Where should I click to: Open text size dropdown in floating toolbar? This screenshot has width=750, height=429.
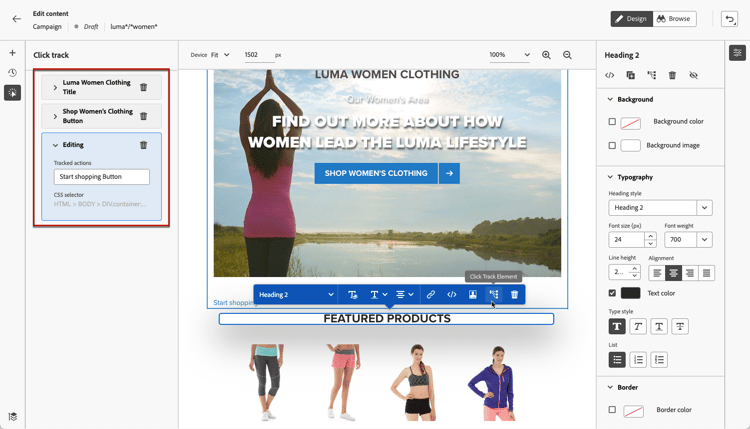[x=379, y=295]
